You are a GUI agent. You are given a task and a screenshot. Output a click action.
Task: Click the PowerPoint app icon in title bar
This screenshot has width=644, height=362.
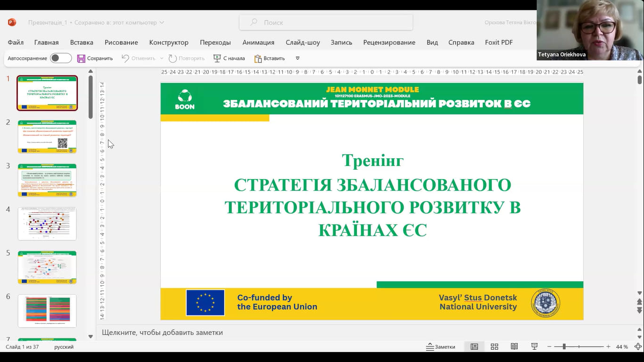tap(12, 22)
